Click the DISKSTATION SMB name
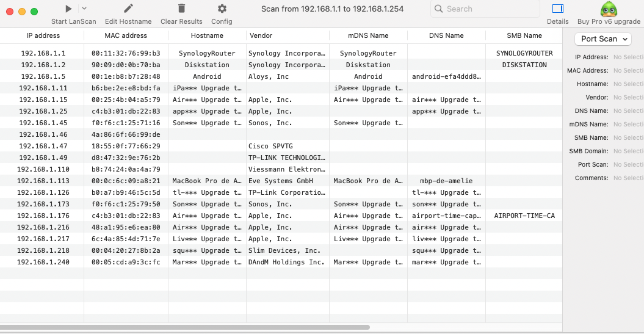 (524, 65)
